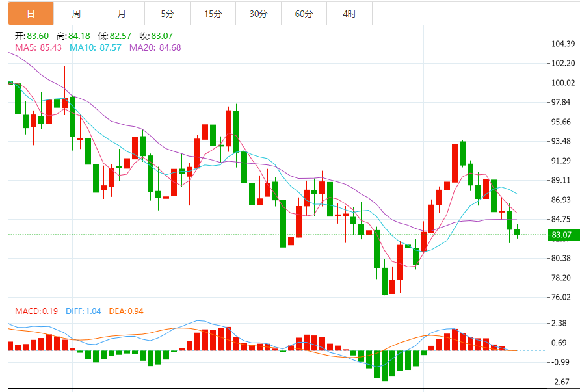Click the 100.02 price axis label

coord(563,83)
